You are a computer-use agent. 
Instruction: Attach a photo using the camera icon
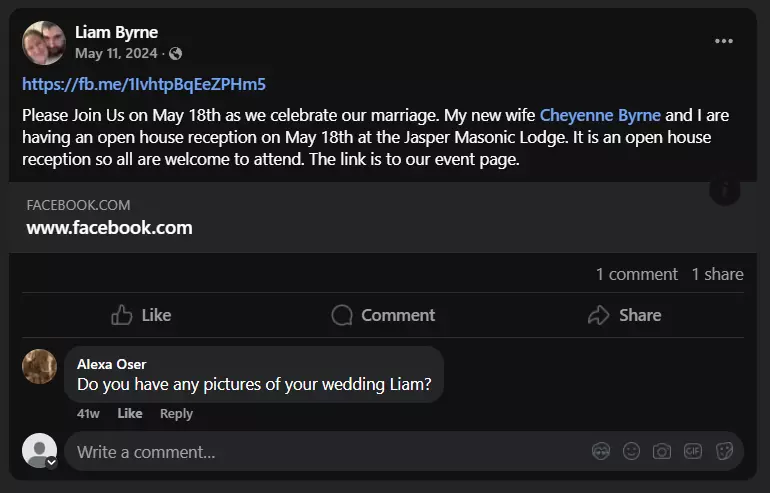pyautogui.click(x=662, y=451)
